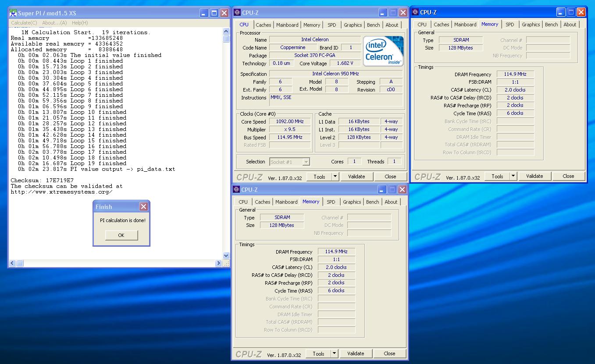The image size is (595, 364).
Task: Click DRAM Frequency value in the top-right CPU-Z window
Action: 515,74
